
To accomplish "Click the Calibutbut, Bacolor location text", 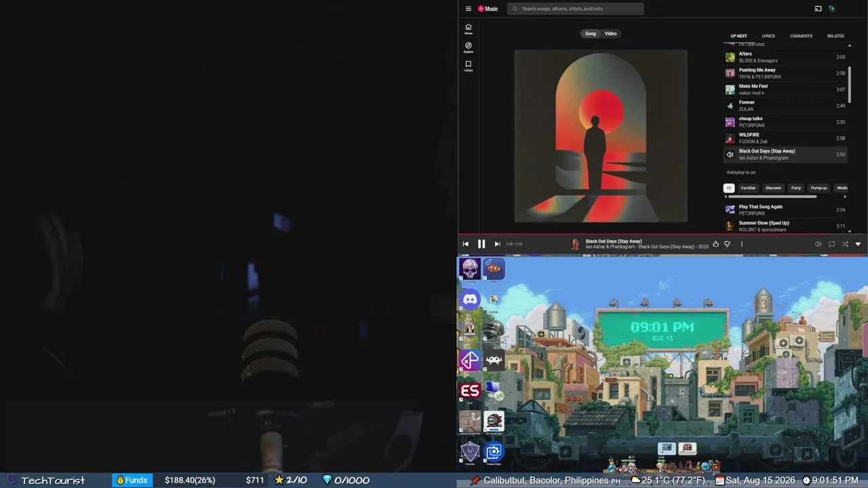I will point(546,481).
